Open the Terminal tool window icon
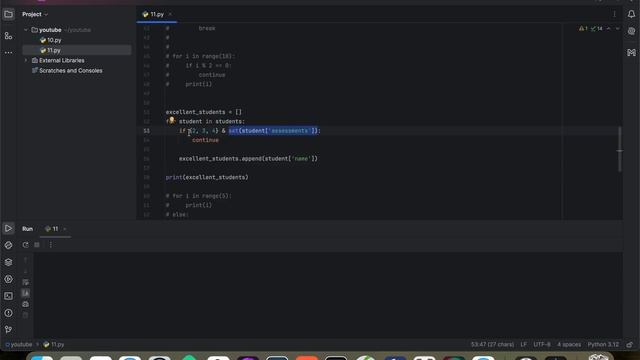Viewport: 640px width, 360px height. coord(8,296)
